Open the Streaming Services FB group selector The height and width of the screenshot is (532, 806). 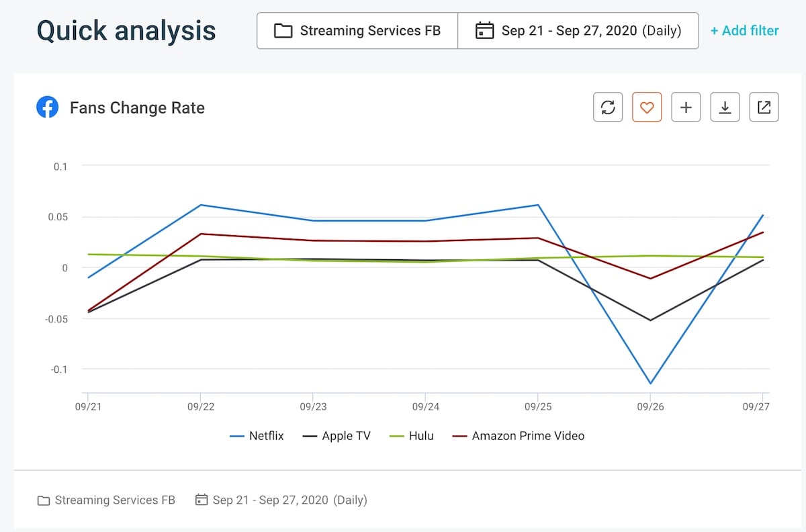[357, 31]
